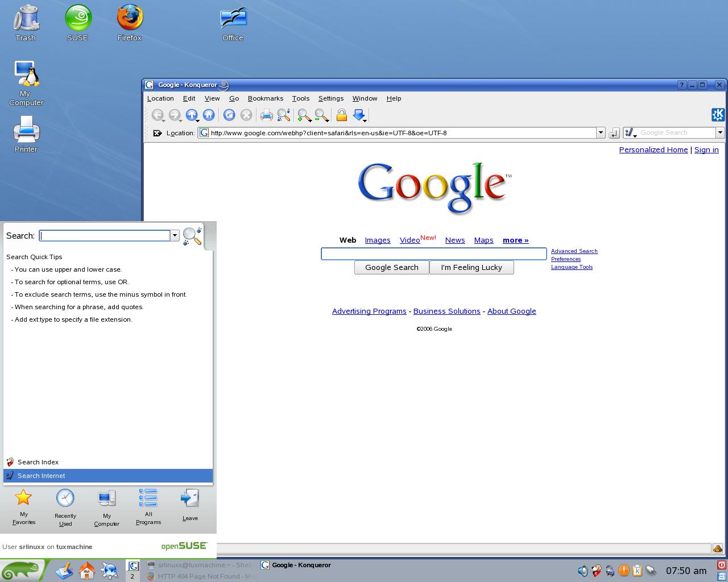The width and height of the screenshot is (728, 582).
Task: Click the volume speaker tray icon
Action: 583,570
